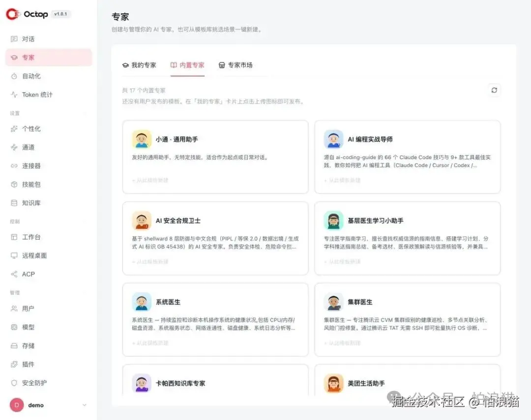Click the 美团生活助手 title
Viewport: 531px width, 420px height.
click(x=366, y=384)
